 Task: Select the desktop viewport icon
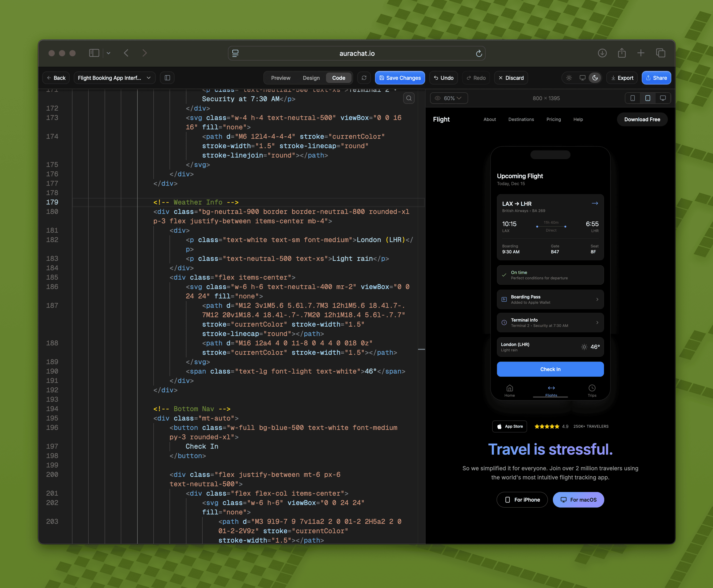(x=663, y=98)
